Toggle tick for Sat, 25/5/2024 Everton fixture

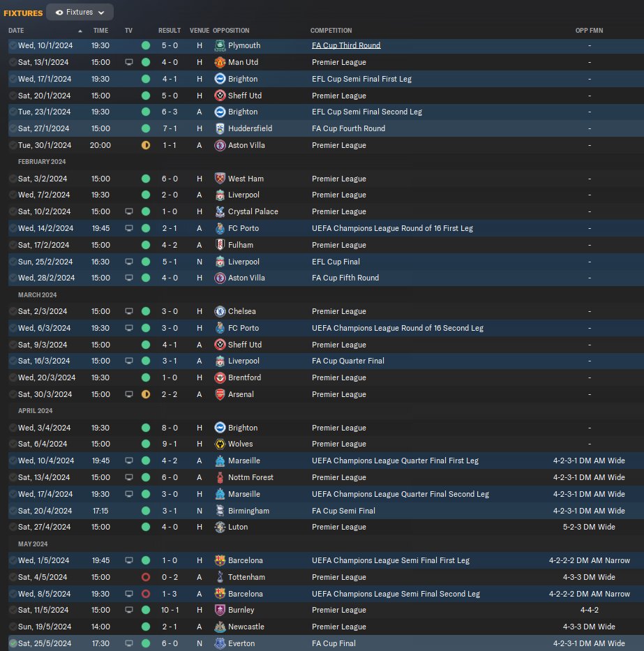(x=13, y=643)
